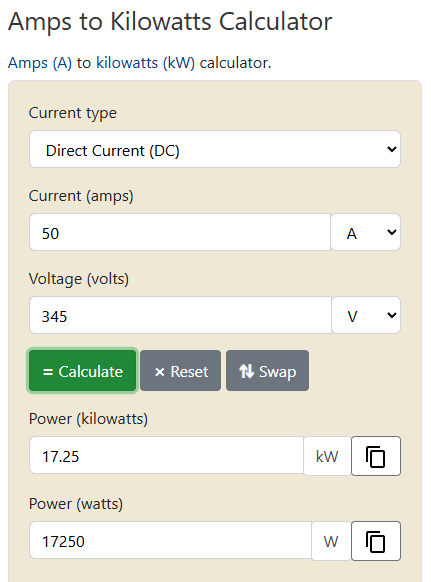Screen dimensions: 431x582
Task: Click the Reset button label
Action: [189, 372]
